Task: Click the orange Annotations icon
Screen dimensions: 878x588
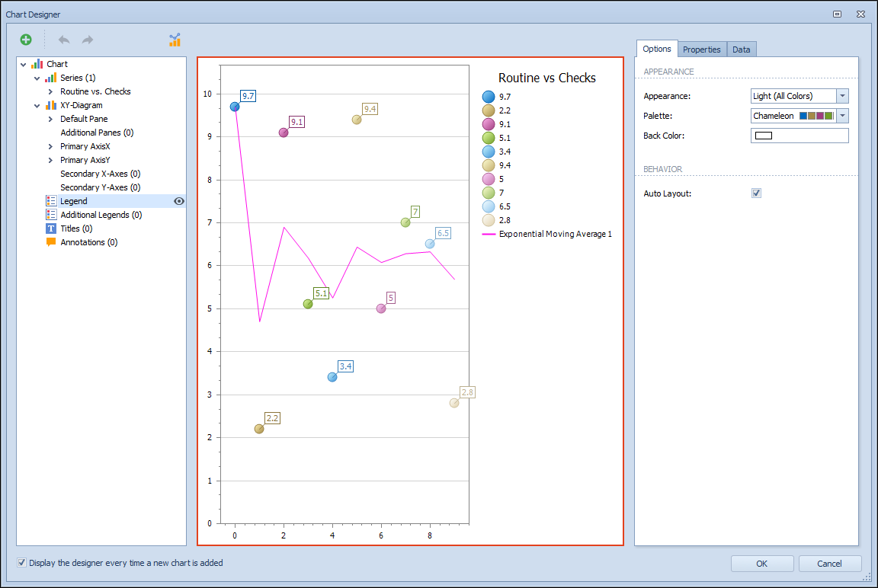Action: coord(51,242)
